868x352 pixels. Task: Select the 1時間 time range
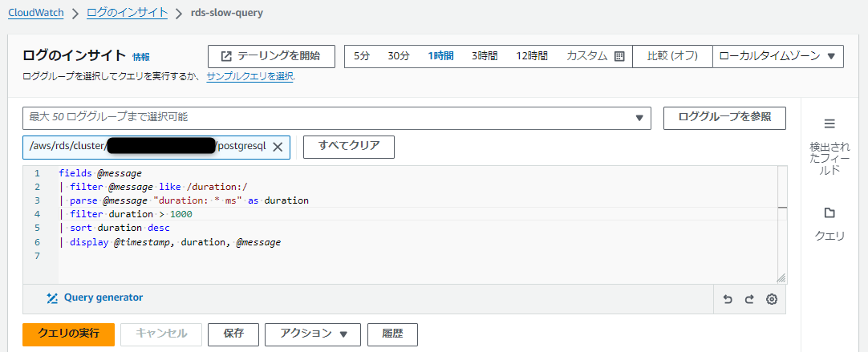click(440, 56)
